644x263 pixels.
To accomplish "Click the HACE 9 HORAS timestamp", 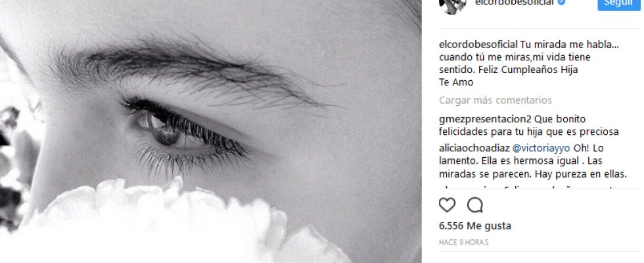I will 463,243.
